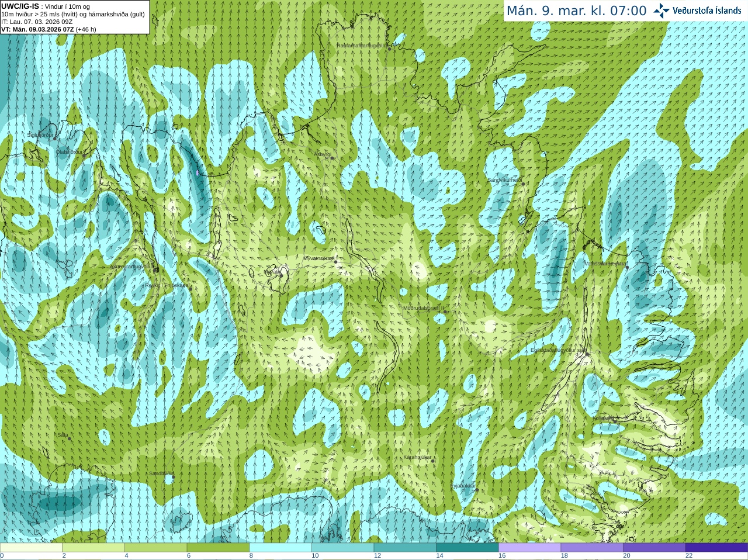Click the Kárahnjúkar station label
The height and width of the screenshot is (560, 748).
click(x=417, y=457)
